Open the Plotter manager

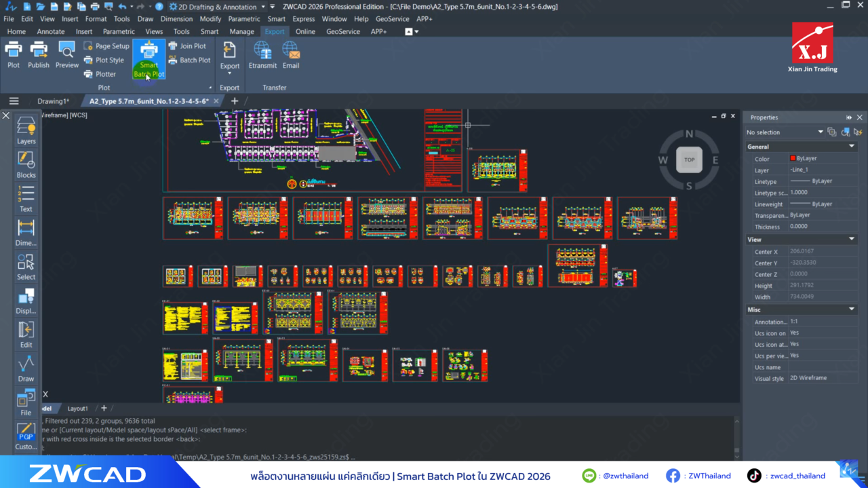point(100,74)
